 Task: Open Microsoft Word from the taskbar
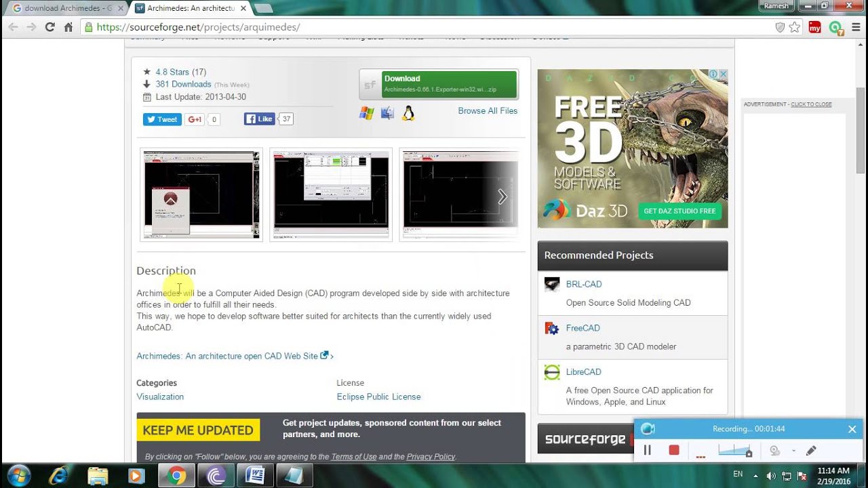click(x=255, y=476)
